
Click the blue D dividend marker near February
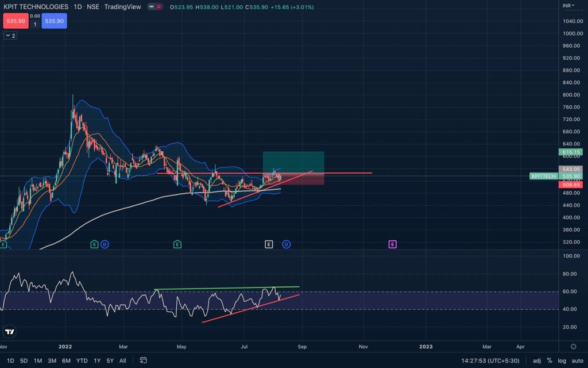coord(105,244)
